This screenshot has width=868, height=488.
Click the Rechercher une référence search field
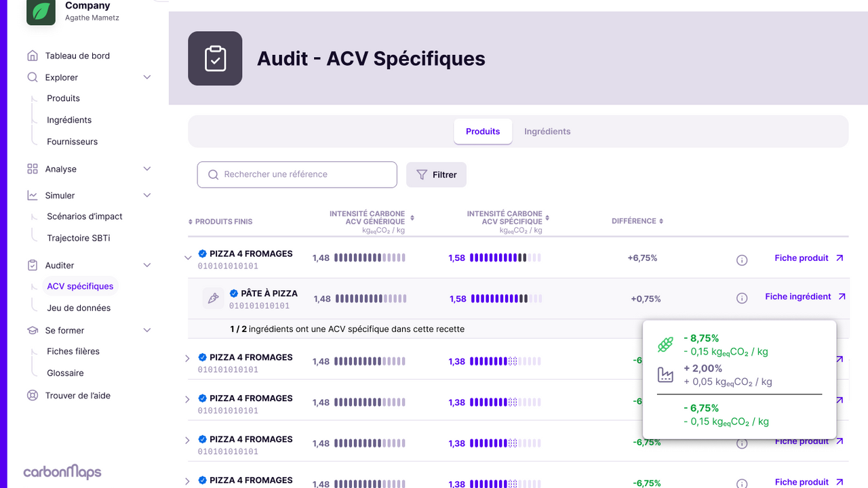point(297,174)
